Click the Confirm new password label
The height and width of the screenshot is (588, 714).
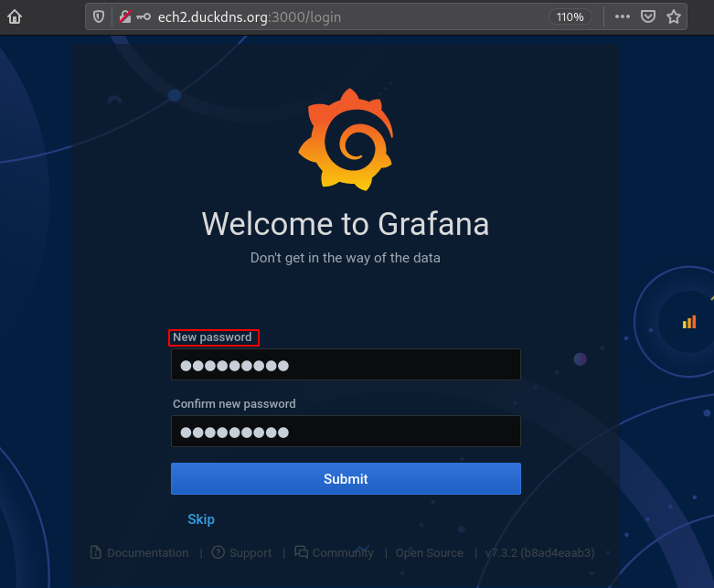pyautogui.click(x=234, y=404)
